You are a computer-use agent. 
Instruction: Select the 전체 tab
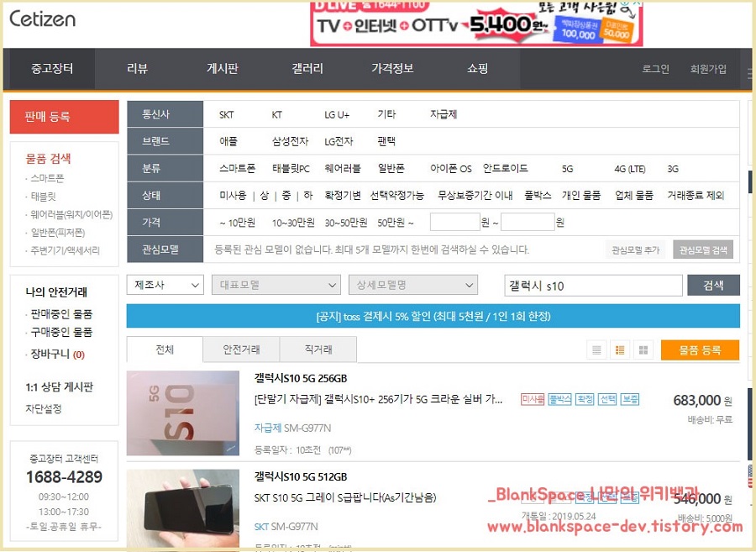click(165, 350)
